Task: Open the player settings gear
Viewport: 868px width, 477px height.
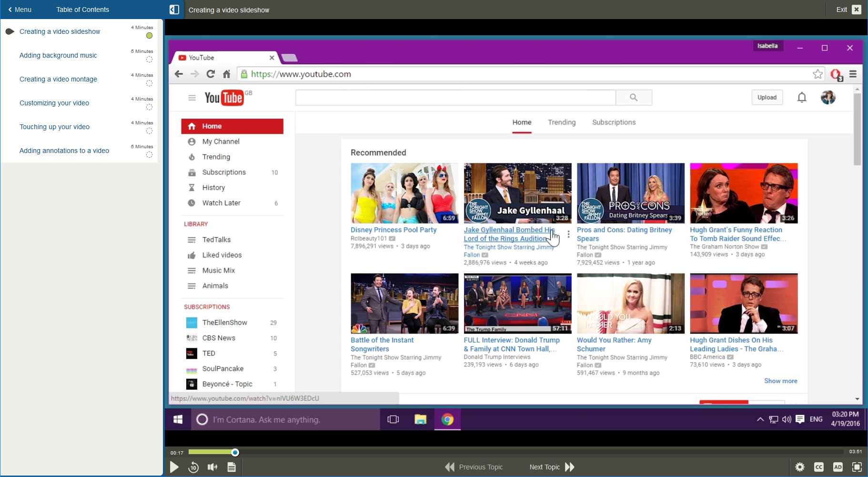Action: 800,467
